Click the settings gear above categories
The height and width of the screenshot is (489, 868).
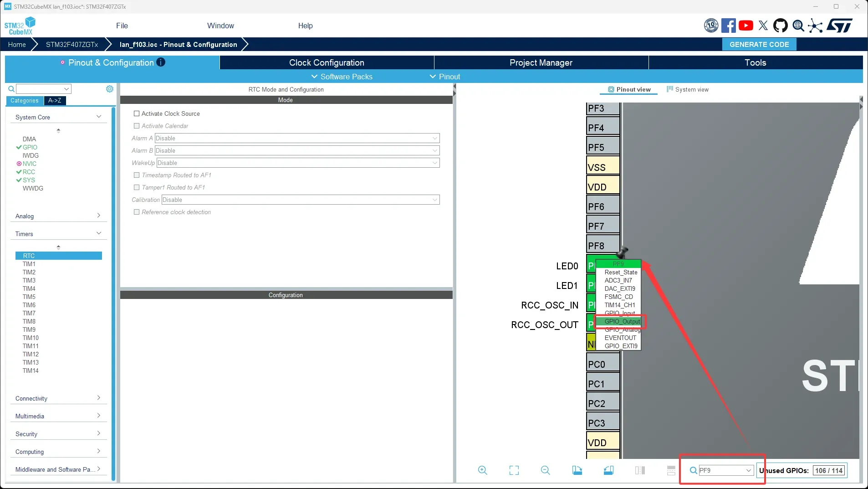coord(110,89)
